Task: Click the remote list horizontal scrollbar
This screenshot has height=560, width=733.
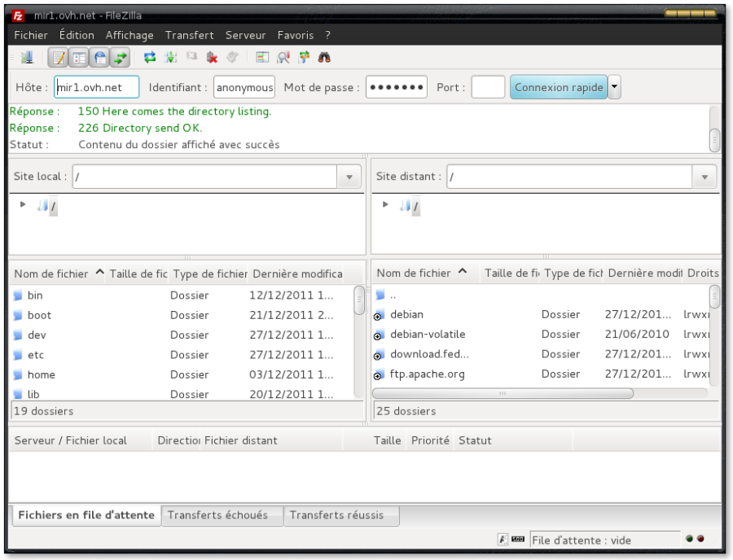Action: [503, 393]
